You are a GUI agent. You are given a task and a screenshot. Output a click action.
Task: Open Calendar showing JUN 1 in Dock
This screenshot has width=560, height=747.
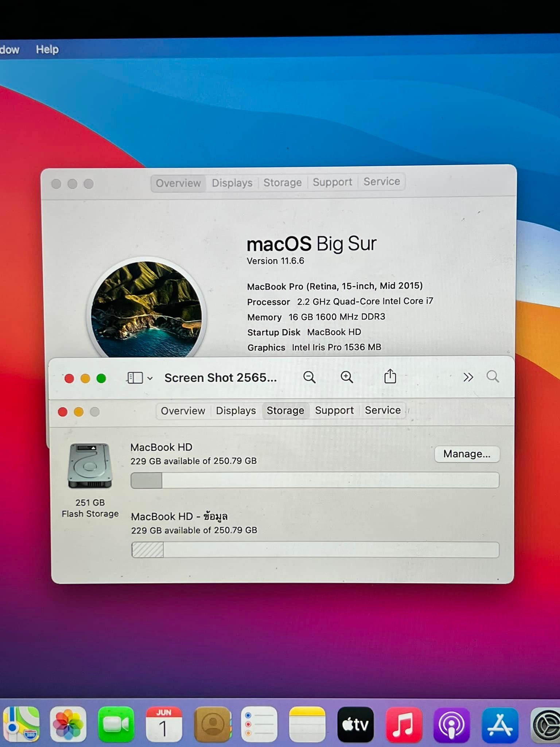click(164, 724)
